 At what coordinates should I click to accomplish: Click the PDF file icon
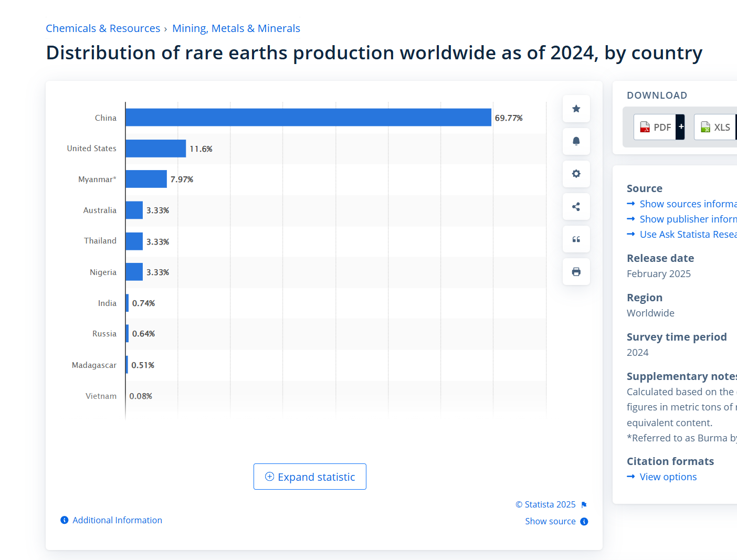click(645, 127)
